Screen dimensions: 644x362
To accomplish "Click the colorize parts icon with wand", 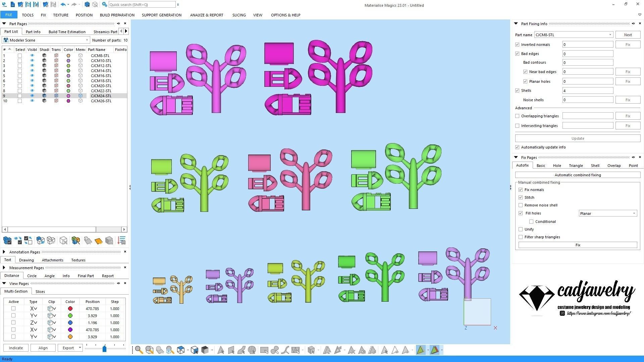I will coord(75,240).
